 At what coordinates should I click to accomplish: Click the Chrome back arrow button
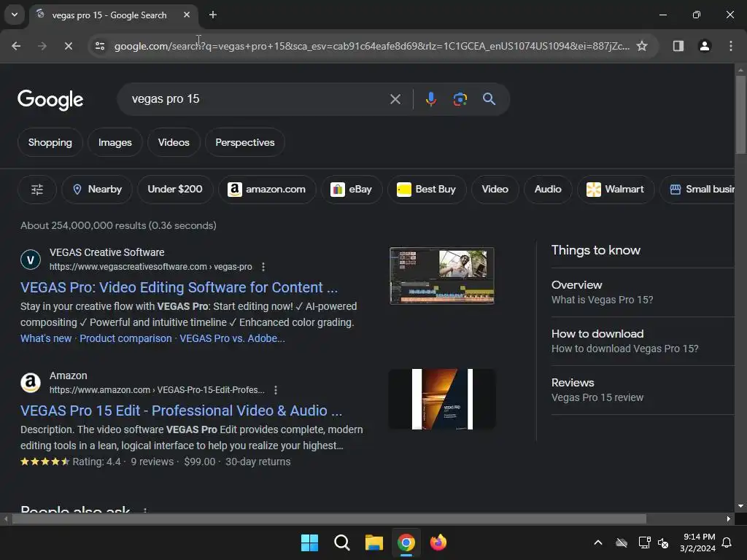pos(16,46)
